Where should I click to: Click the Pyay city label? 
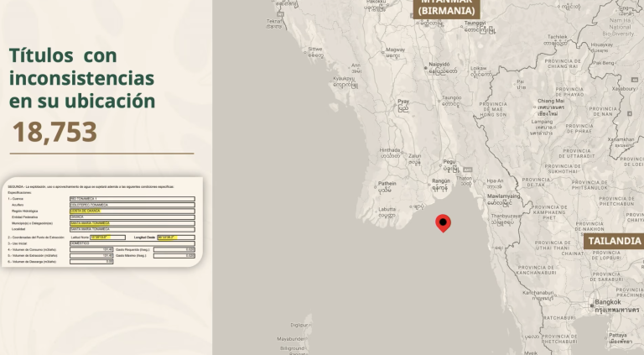tap(403, 100)
